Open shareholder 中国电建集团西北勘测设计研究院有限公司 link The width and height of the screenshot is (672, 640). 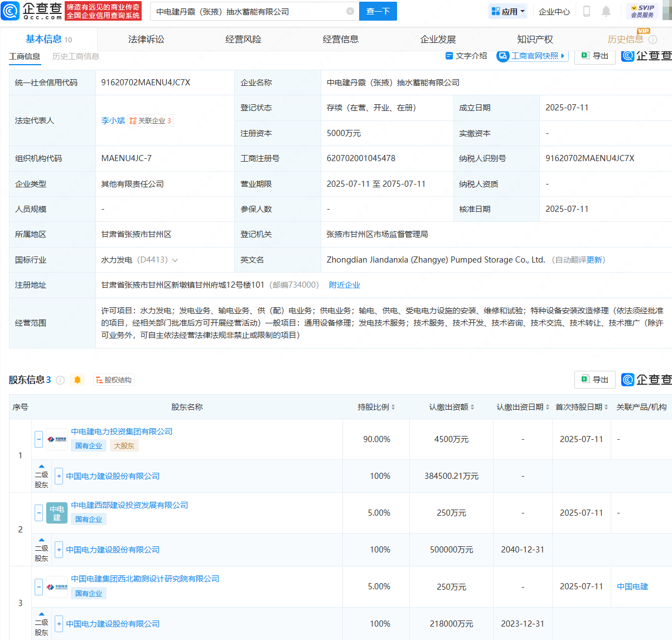[x=145, y=579]
